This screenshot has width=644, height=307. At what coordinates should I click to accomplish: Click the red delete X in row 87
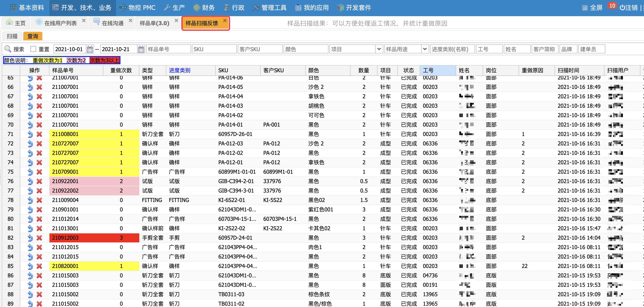(39, 285)
